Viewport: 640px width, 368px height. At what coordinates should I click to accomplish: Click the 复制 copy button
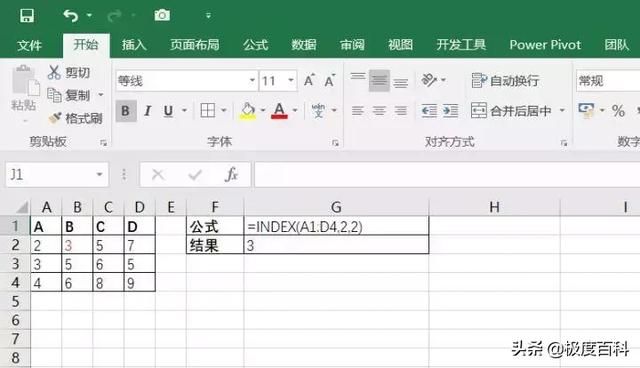point(69,95)
